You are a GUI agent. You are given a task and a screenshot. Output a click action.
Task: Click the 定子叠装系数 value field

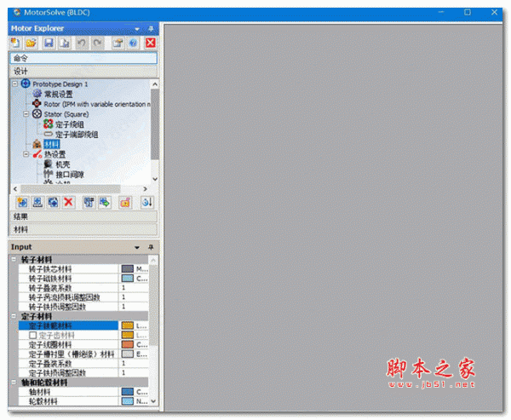[x=134, y=363]
